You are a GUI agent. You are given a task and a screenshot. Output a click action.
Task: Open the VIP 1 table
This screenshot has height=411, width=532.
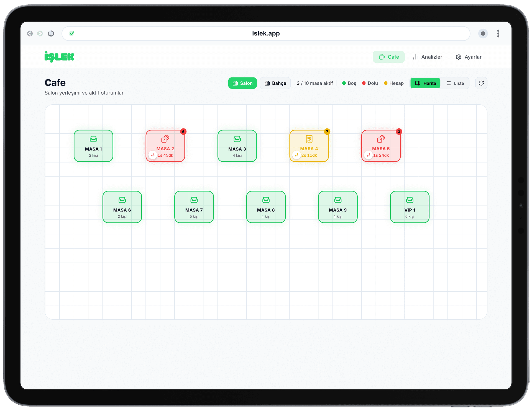410,207
